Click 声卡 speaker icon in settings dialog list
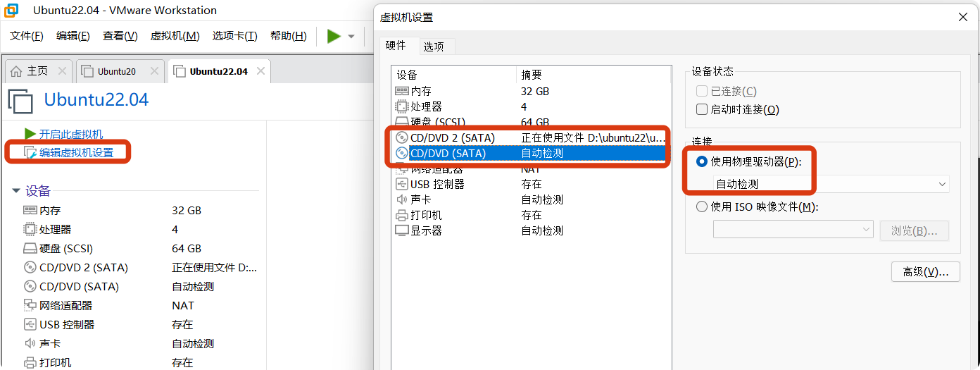Screen dimensions: 980x370 402,199
